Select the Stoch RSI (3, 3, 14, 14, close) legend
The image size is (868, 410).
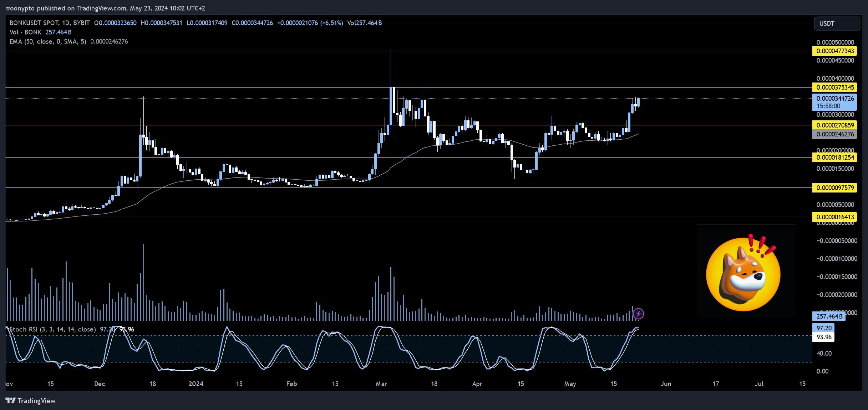click(52, 329)
